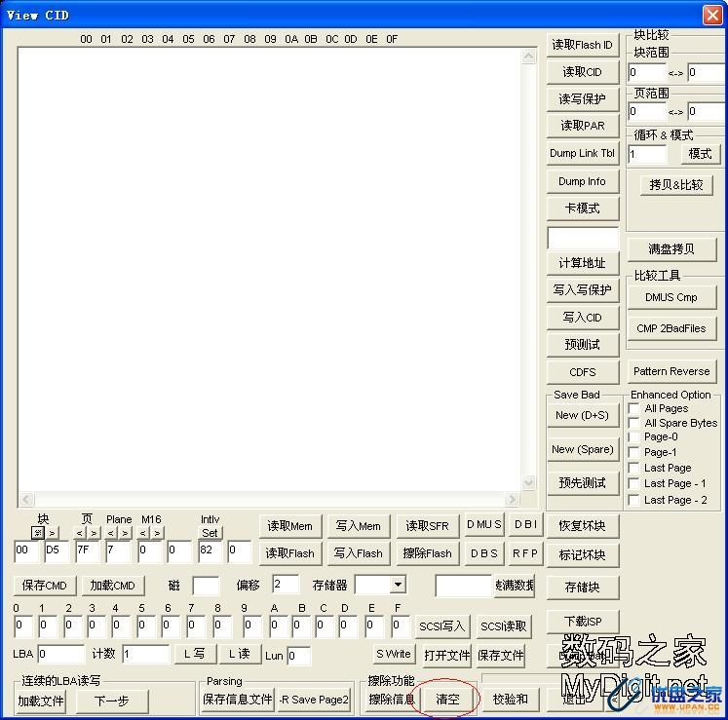Increment 块 with the right arrow button
Viewport: 728px width, 720px height.
click(52, 533)
